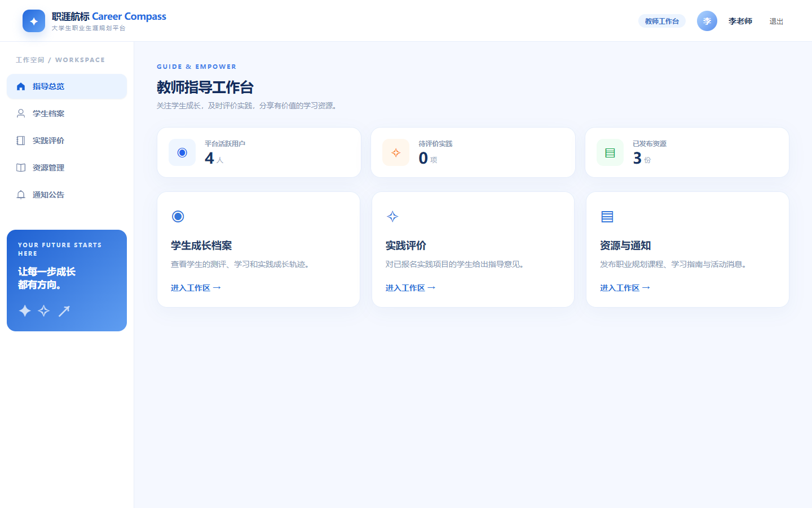Open the 学生档案 sidebar menu item

[x=67, y=113]
